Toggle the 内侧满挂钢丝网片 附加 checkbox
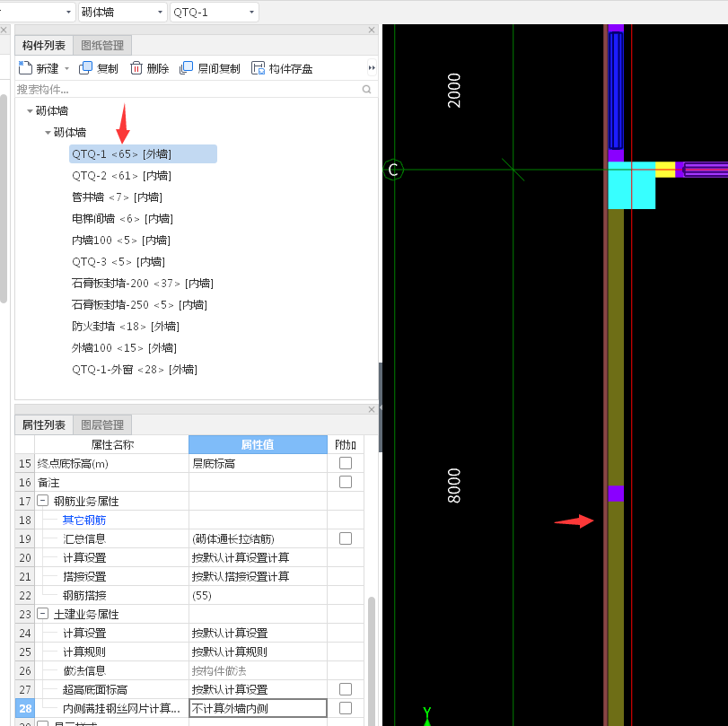Image resolution: width=728 pixels, height=726 pixels. point(346,708)
